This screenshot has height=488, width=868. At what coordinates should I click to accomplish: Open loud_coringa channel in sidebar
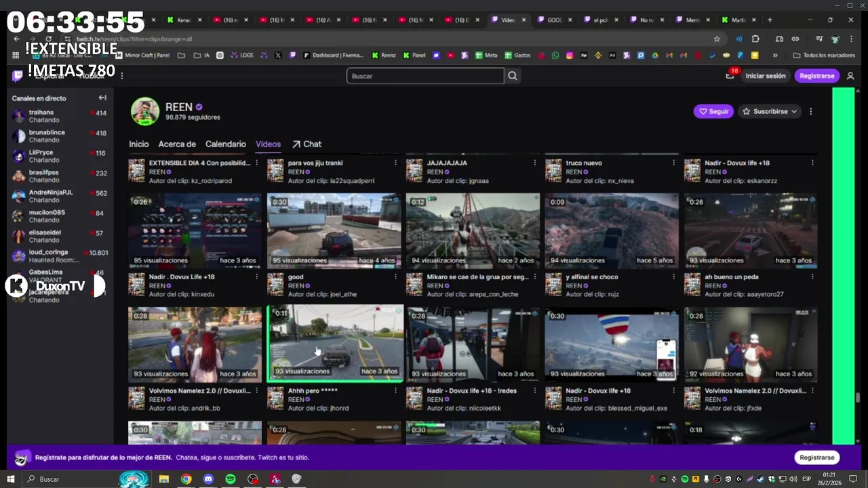pos(59,256)
